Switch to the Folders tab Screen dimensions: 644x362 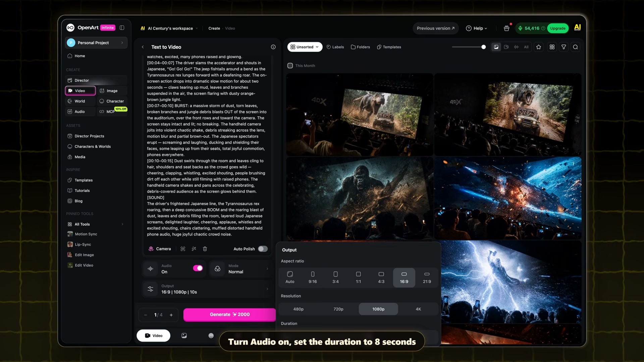(x=360, y=47)
